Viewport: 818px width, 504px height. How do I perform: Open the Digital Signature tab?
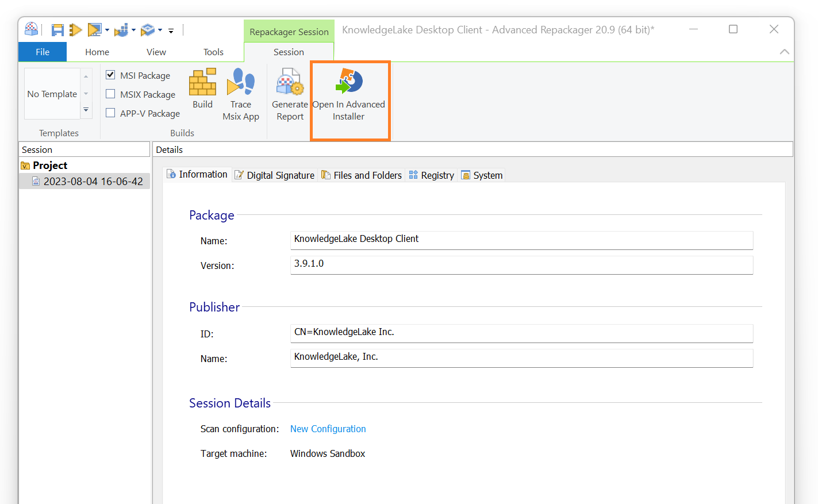(x=275, y=175)
